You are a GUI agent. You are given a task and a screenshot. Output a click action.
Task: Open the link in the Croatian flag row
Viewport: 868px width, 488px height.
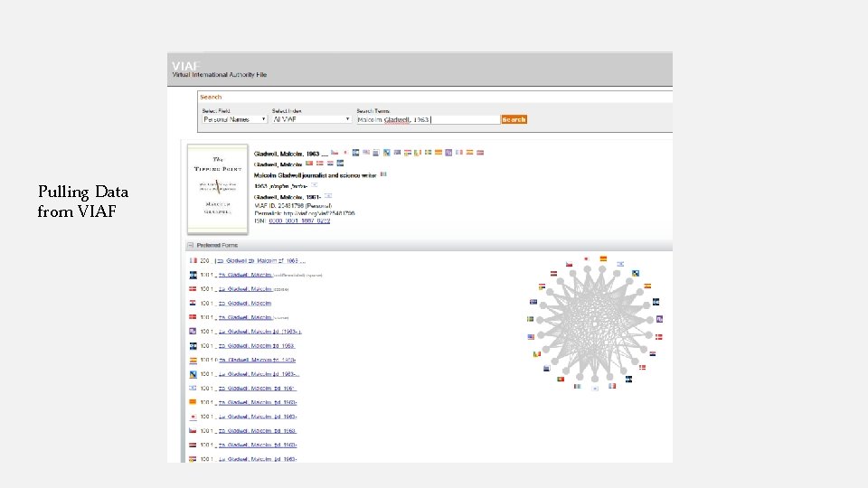[245, 304]
